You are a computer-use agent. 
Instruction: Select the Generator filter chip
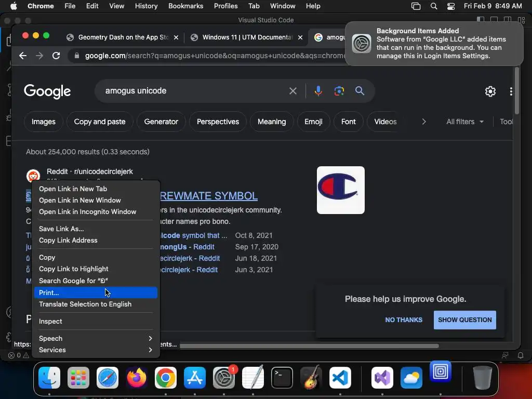(x=161, y=122)
